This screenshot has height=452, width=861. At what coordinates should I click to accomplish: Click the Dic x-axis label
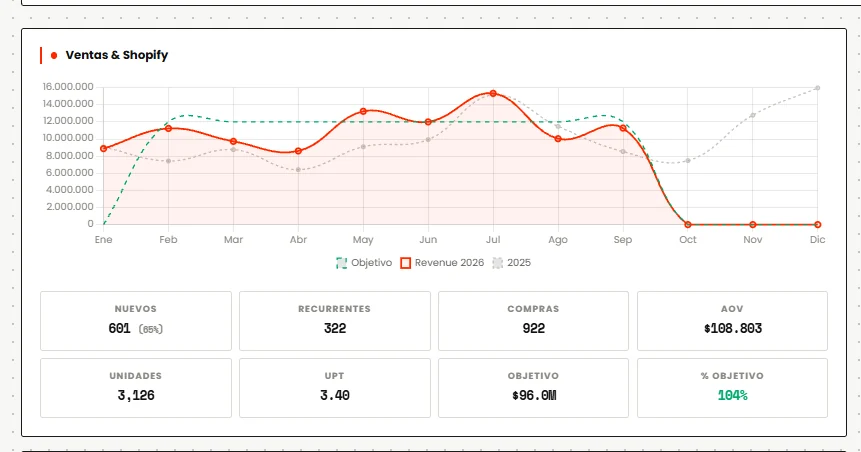point(818,239)
